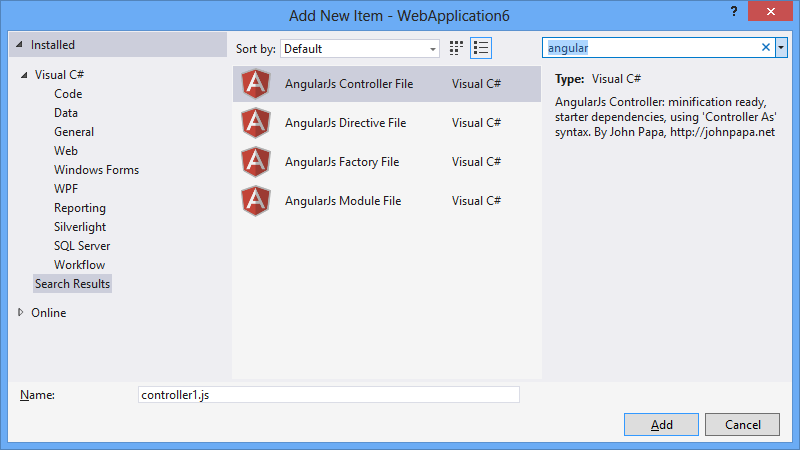Select the AngularJs Factory File text
This screenshot has height=450, width=800.
[342, 162]
